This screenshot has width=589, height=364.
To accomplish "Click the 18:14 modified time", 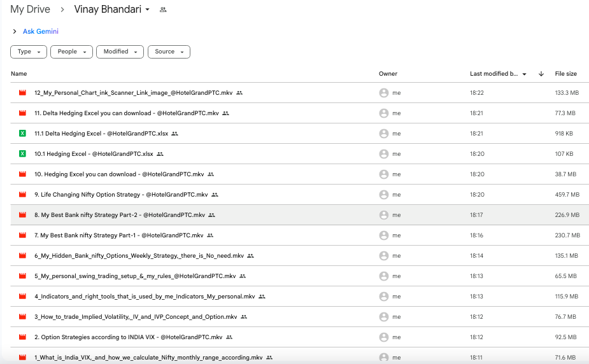I will click(477, 256).
